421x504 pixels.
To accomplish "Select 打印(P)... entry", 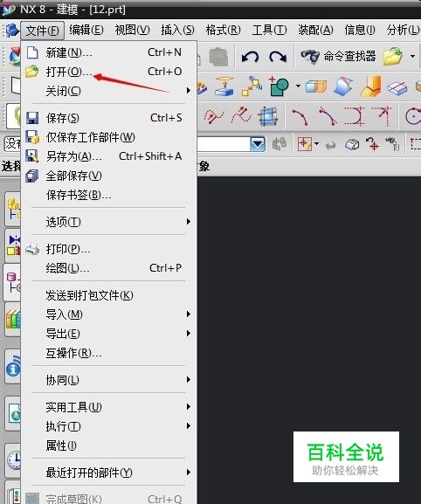I will click(108, 249).
